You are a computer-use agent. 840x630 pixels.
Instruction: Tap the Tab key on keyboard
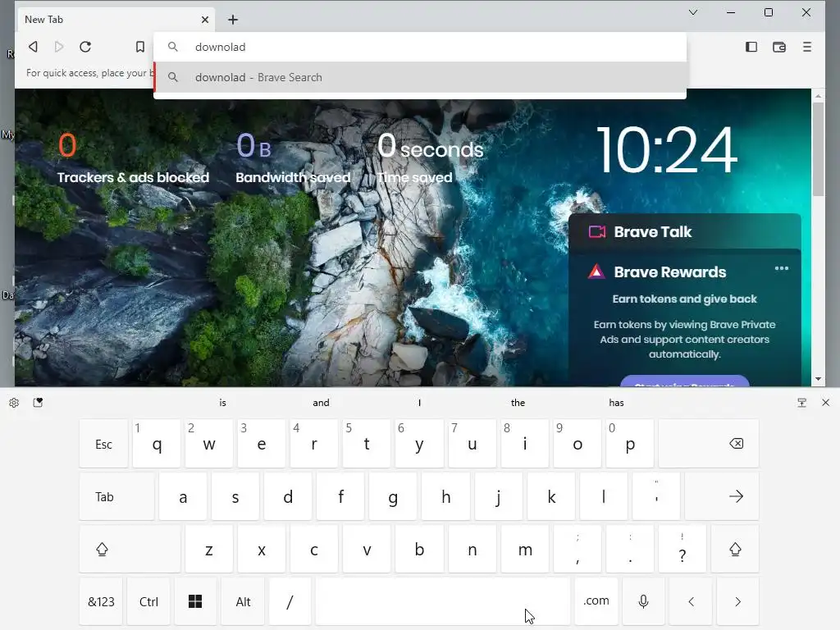click(x=116, y=496)
